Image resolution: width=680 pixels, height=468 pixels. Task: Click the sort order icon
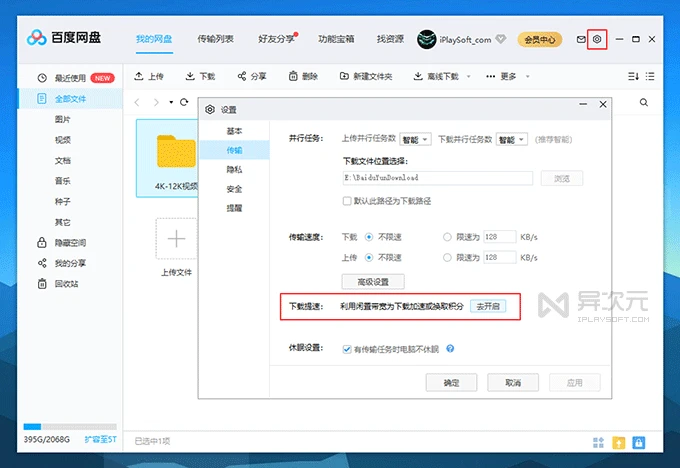(633, 76)
